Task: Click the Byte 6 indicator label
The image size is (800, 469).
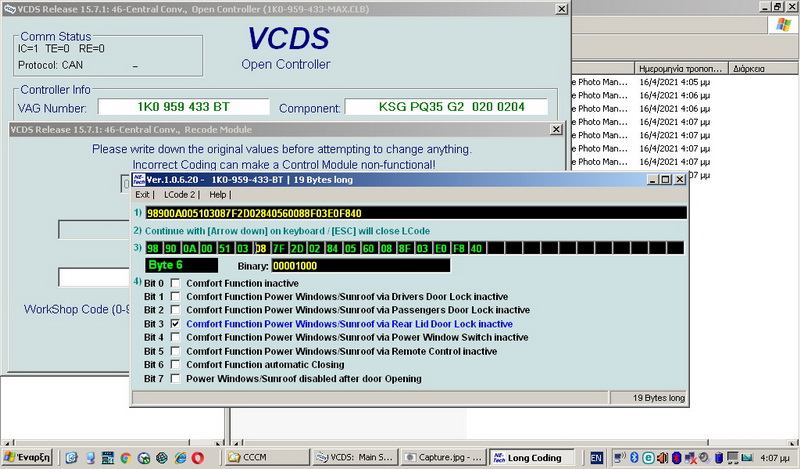Action: 182,265
